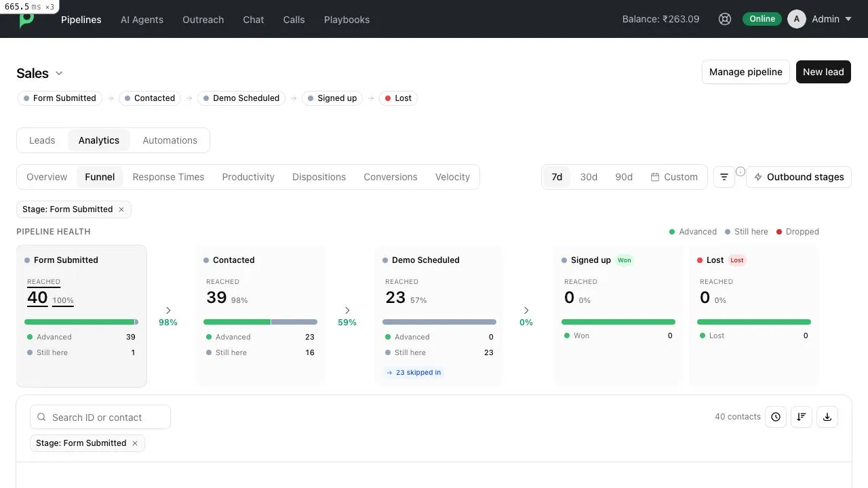This screenshot has width=868, height=488.
Task: Remove lower Stage: Form Submitted chip in contacts panel
Action: (x=135, y=443)
